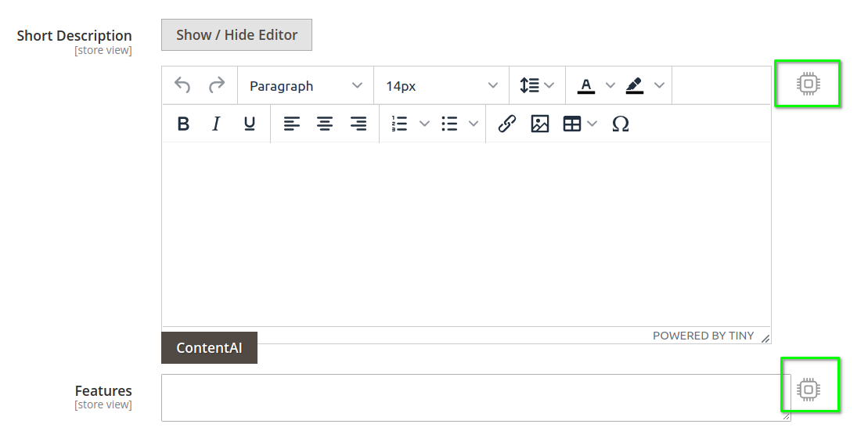This screenshot has height=442, width=868.
Task: Align text left
Action: pos(292,124)
